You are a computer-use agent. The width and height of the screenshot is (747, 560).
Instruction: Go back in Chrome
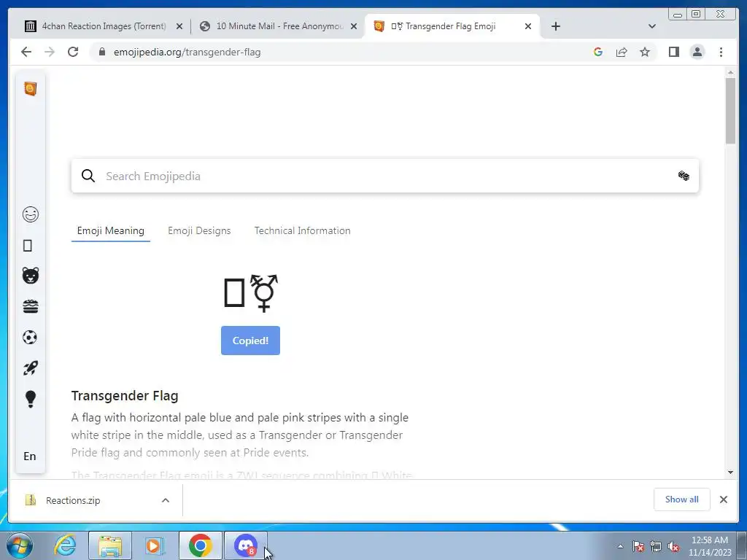click(x=26, y=52)
